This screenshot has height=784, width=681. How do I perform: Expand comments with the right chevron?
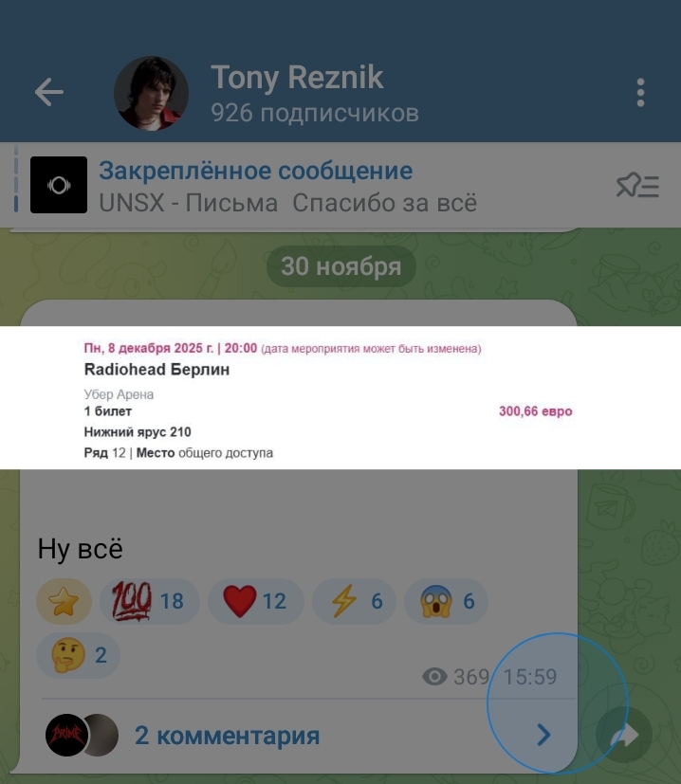(x=543, y=735)
